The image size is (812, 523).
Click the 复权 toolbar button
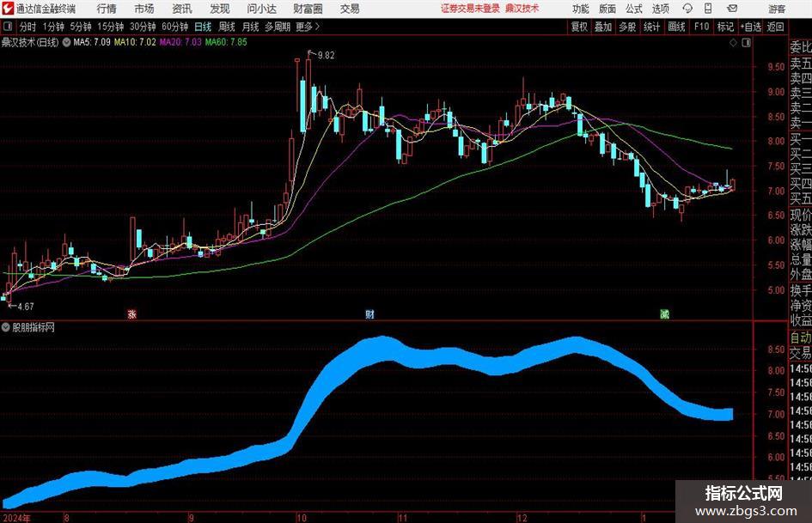[x=579, y=27]
